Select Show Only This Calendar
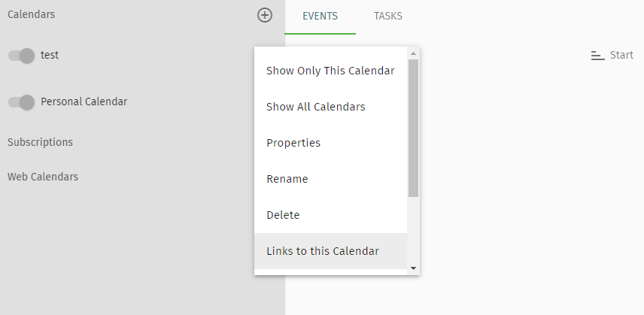 coord(330,71)
